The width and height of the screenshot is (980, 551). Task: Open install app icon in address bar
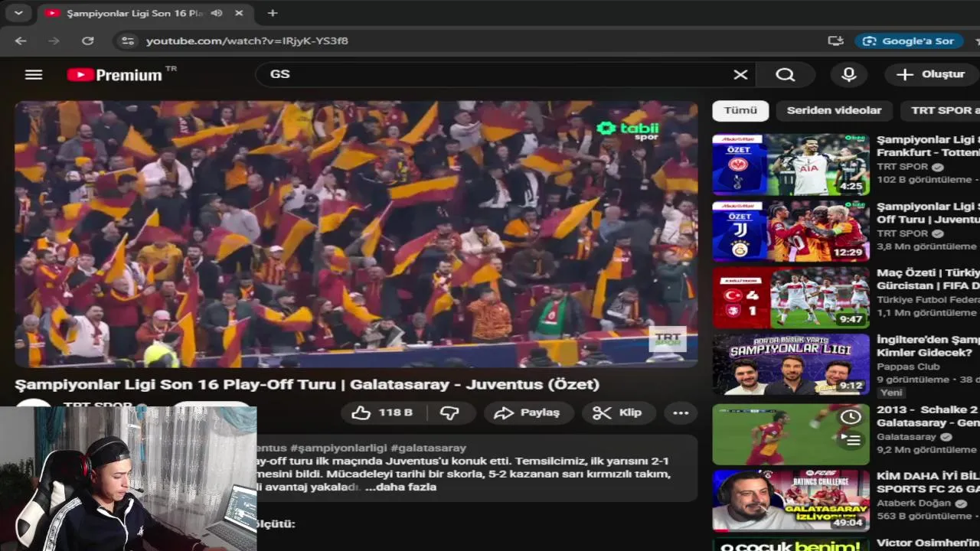click(x=835, y=41)
